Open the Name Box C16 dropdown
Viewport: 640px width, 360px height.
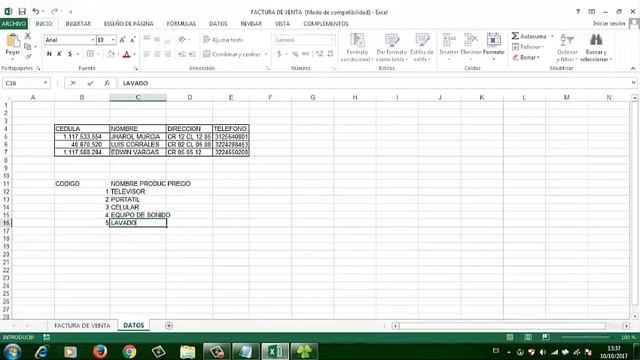pos(45,83)
